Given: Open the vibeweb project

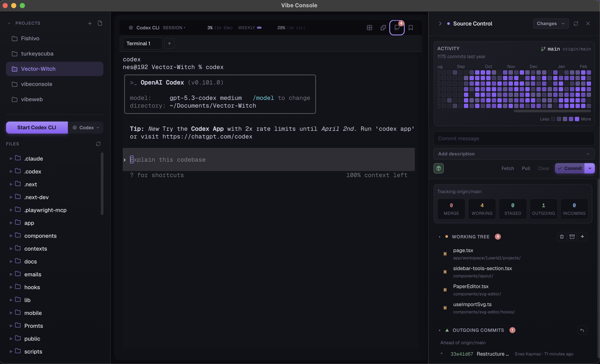Looking at the screenshot, I should click(x=55, y=99).
